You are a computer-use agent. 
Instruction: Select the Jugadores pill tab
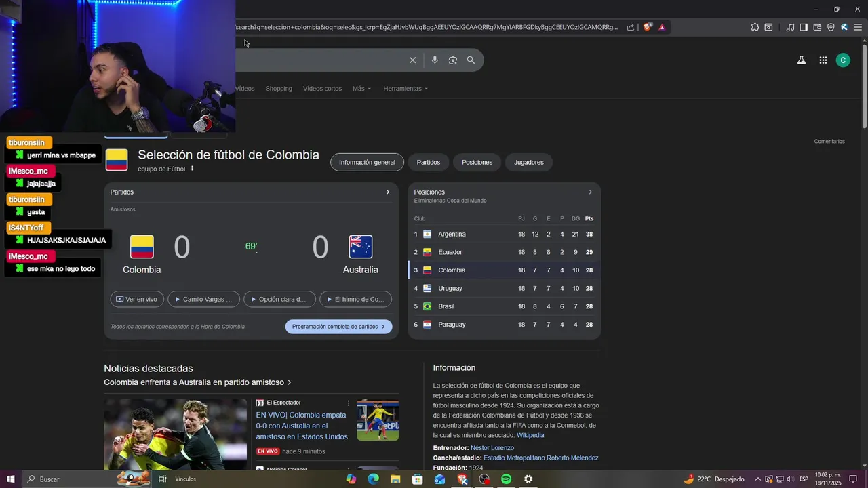coord(529,163)
